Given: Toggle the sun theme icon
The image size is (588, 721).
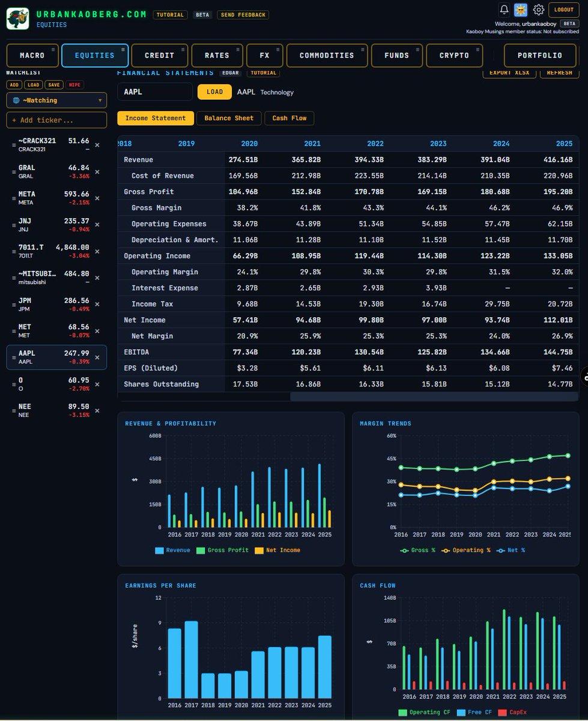Looking at the screenshot, I should pos(520,10).
